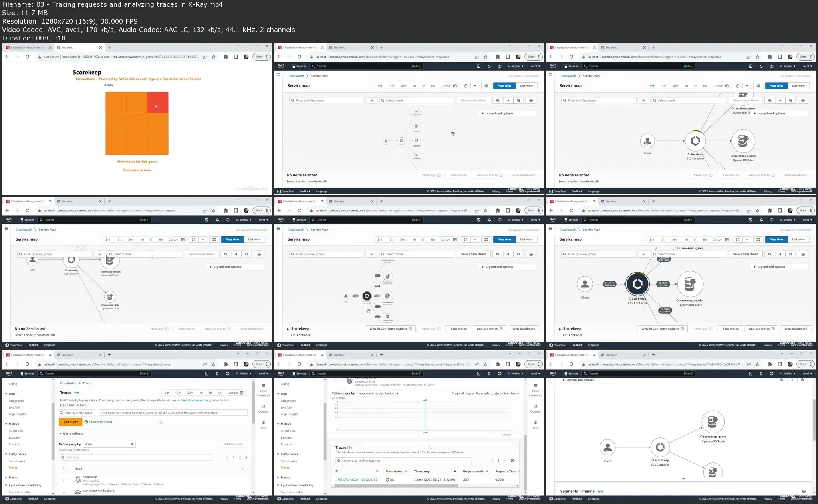Screen dimensions: 818x504
Task: Click the latency spike on response time graph
Action: (425, 415)
